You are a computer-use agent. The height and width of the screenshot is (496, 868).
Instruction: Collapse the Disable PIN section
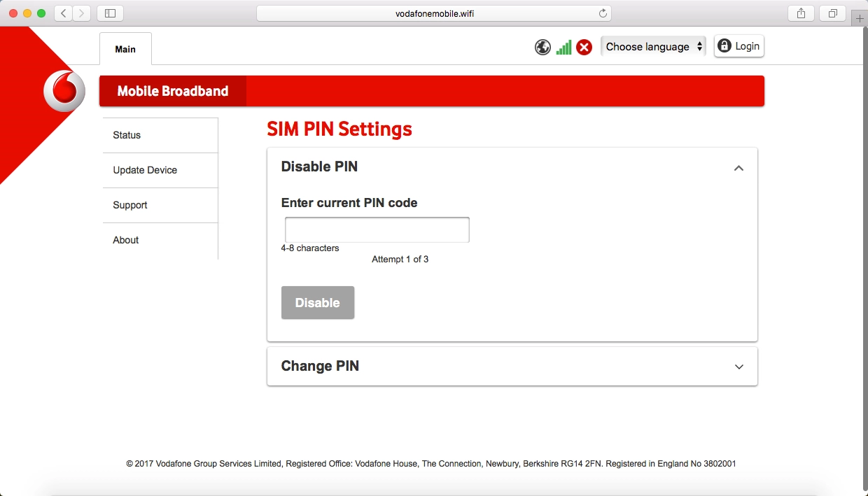click(738, 168)
